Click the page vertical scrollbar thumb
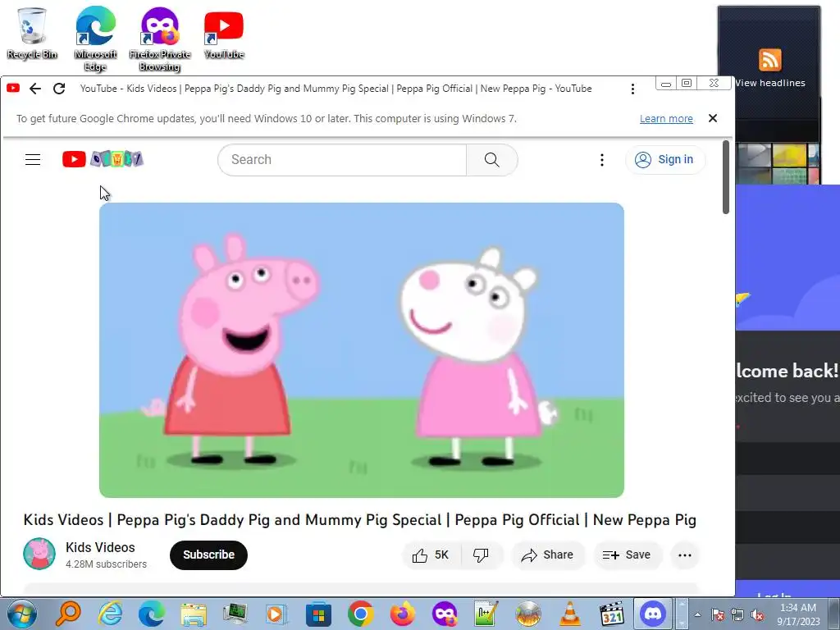Viewport: 840px width, 630px height. 726,177
